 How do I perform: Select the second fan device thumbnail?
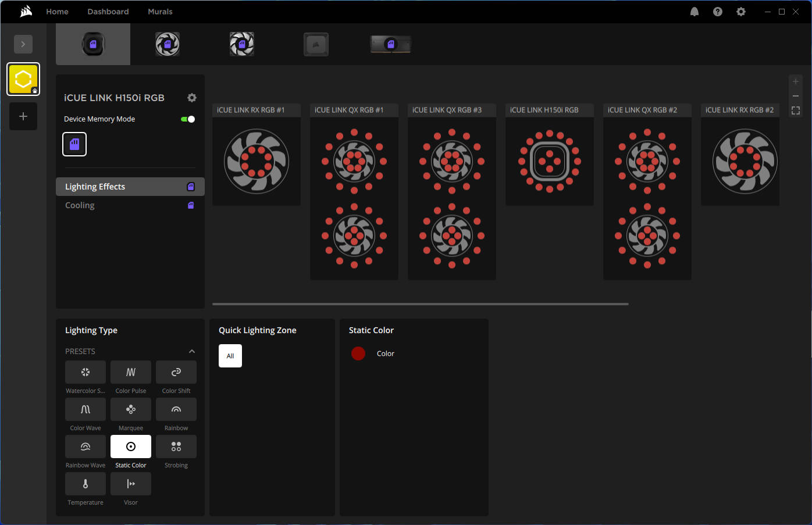(x=168, y=44)
